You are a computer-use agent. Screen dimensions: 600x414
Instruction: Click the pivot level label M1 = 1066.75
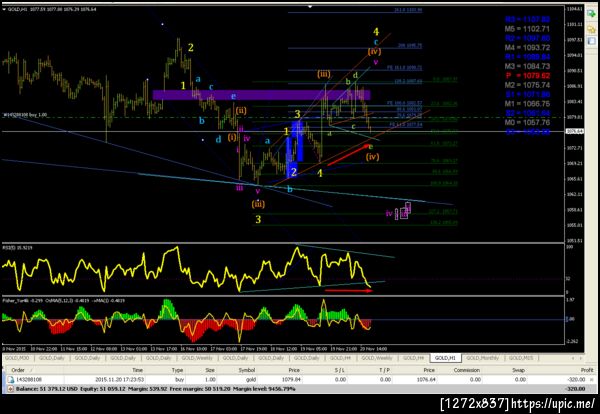pyautogui.click(x=527, y=104)
